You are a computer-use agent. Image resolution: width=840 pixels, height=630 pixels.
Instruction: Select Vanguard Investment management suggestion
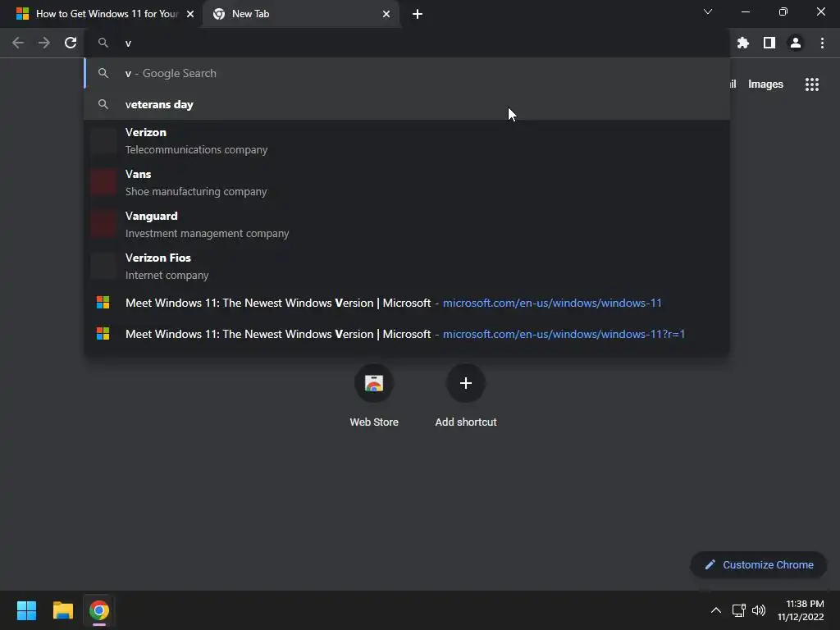pyautogui.click(x=407, y=225)
